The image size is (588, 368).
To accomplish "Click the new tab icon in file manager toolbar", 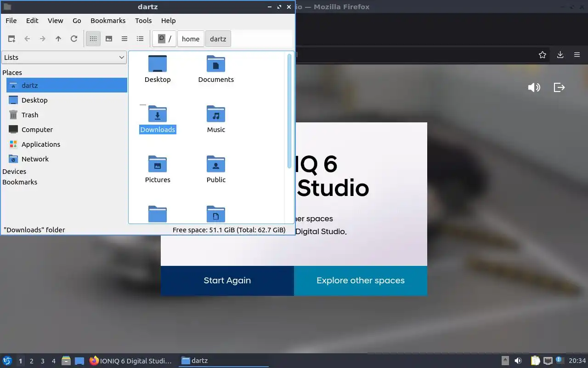I will [11, 39].
